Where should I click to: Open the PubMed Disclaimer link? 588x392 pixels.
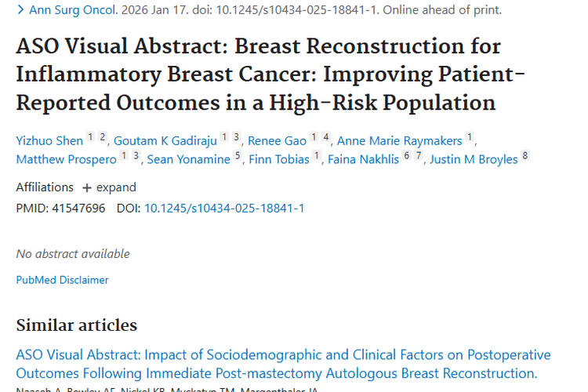(62, 280)
